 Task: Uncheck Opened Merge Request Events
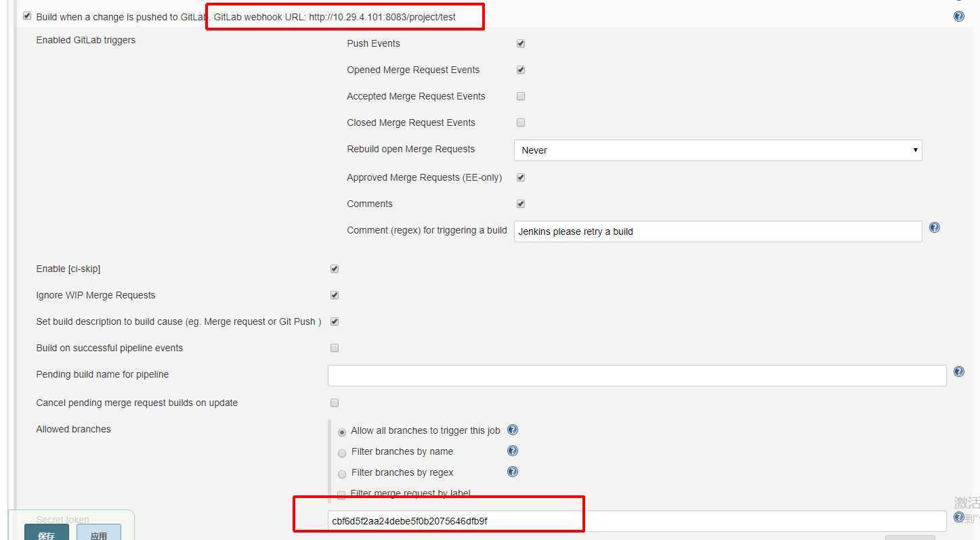click(521, 70)
